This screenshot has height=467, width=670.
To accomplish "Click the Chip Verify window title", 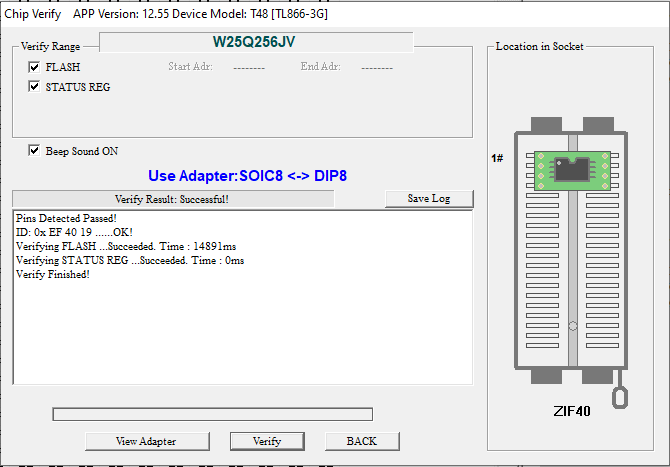I will click(32, 14).
